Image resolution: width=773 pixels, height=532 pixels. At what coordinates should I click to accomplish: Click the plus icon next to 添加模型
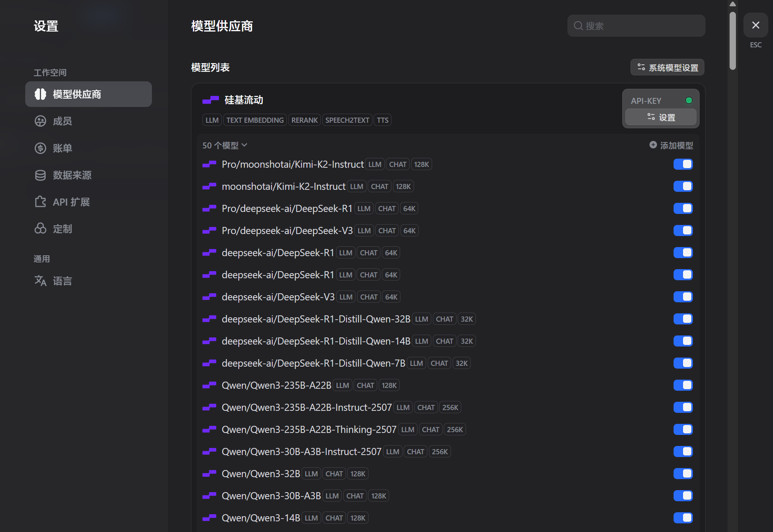pyautogui.click(x=653, y=145)
